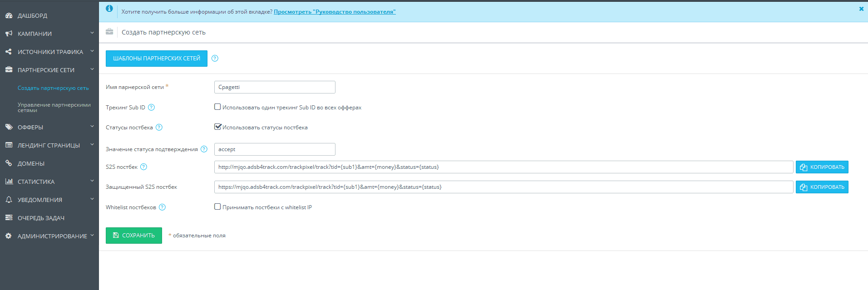Enable accepting postbacks from whitelist IP
Viewport: 868px width, 290px height.
217,206
